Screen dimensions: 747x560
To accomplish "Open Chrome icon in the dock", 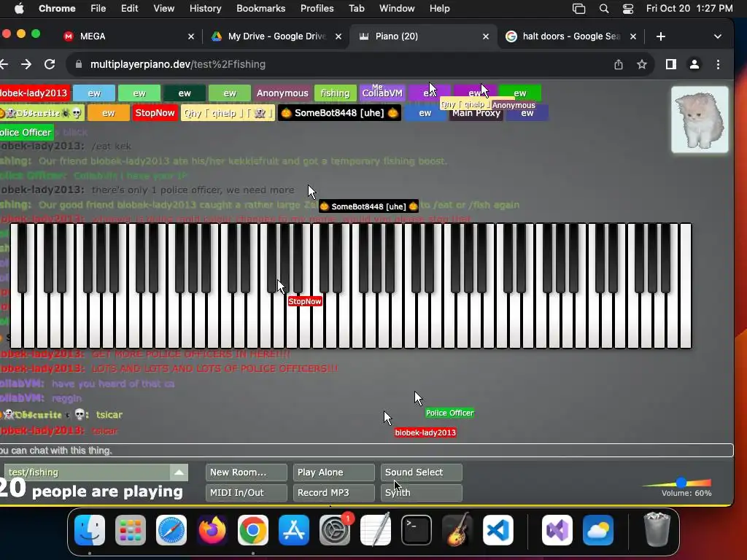I will pyautogui.click(x=253, y=530).
